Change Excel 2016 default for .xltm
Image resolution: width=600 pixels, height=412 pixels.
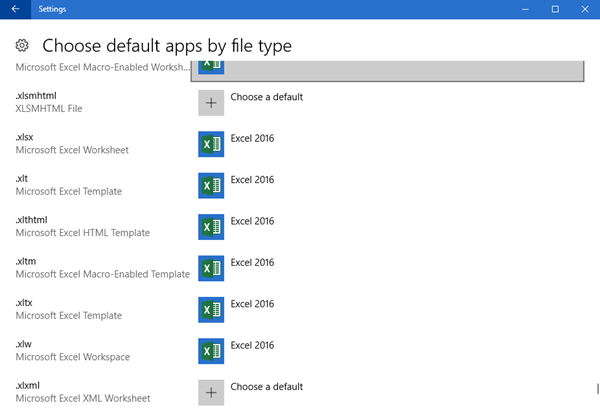[252, 262]
